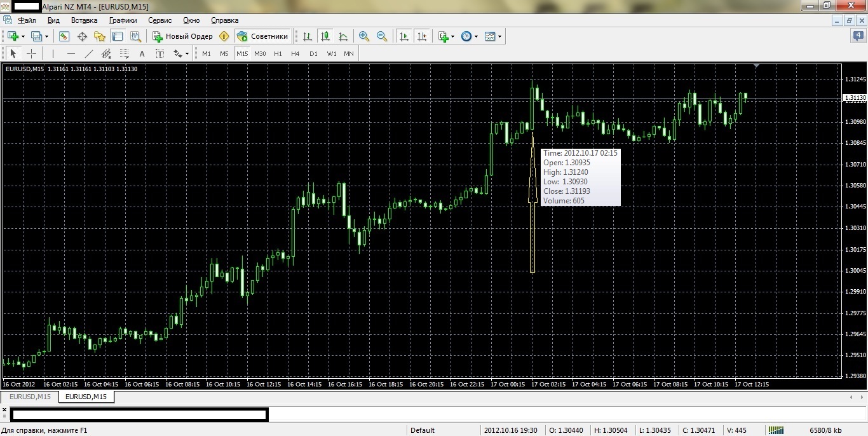Image resolution: width=868 pixels, height=436 pixels.
Task: Toggle the Market Watch window
Action: point(64,36)
